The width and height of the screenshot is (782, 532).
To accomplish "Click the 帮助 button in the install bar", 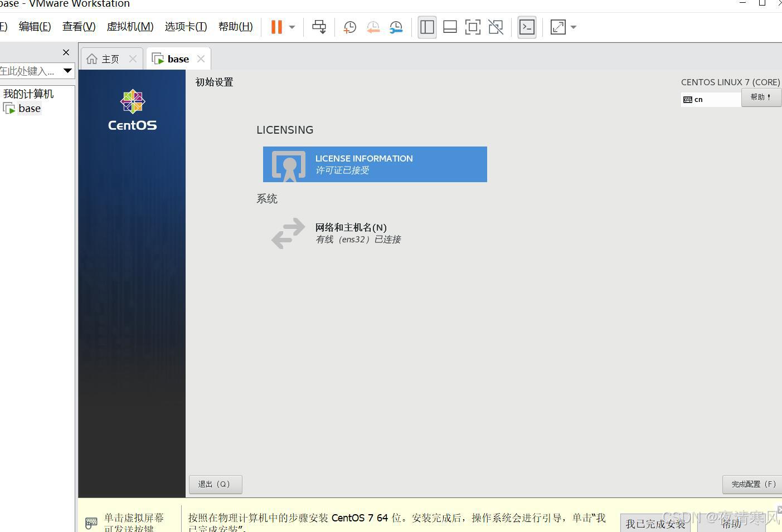I will [x=732, y=524].
